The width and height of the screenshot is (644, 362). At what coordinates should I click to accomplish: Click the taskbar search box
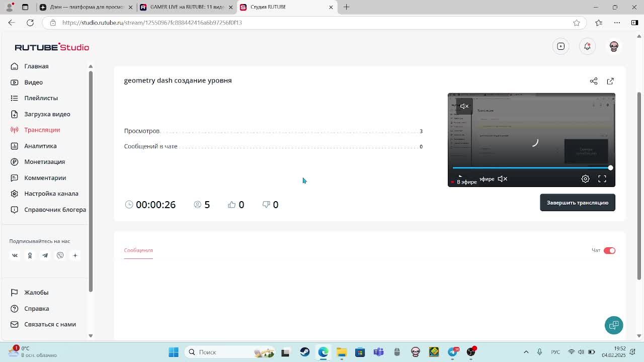(x=231, y=352)
